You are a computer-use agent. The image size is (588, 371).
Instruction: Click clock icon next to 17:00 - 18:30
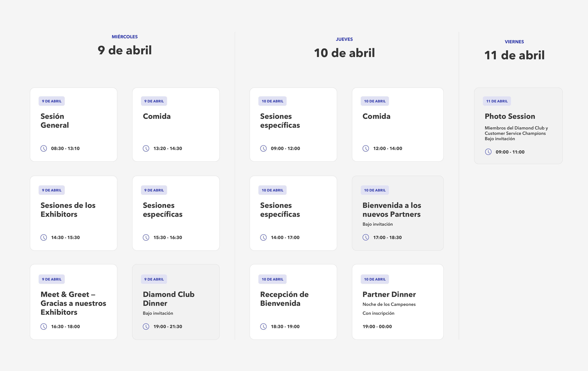point(366,237)
